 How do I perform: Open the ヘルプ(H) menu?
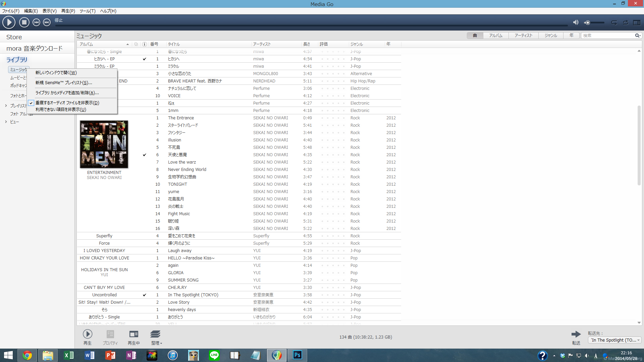pyautogui.click(x=108, y=11)
